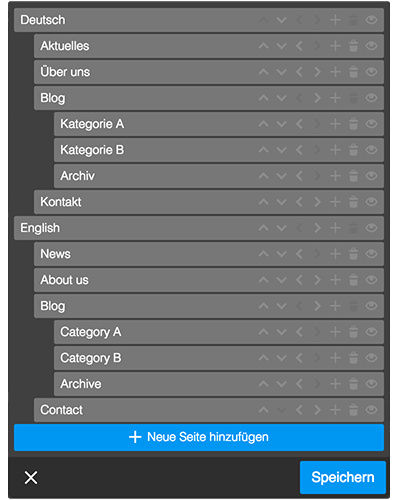
Task: Move Archive page up with chevron
Action: 263,384
